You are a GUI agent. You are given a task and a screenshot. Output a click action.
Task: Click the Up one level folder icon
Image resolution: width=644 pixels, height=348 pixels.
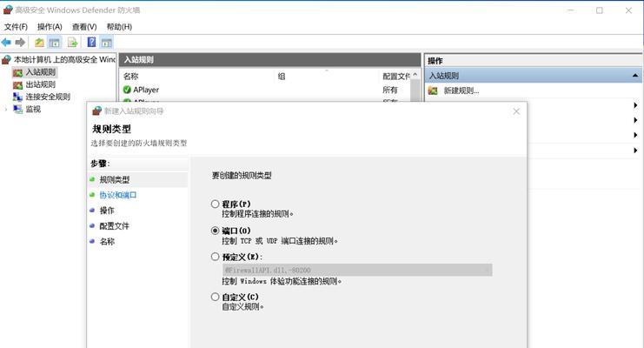pyautogui.click(x=39, y=42)
